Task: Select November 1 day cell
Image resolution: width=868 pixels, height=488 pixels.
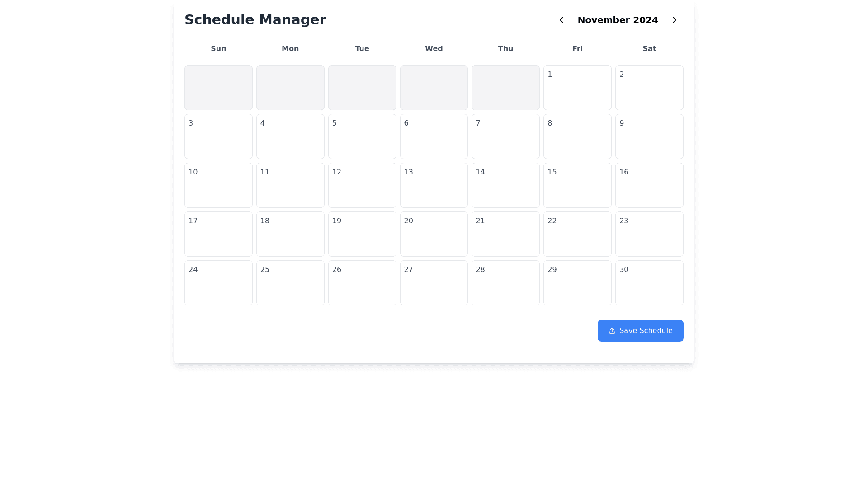Action: tap(577, 88)
